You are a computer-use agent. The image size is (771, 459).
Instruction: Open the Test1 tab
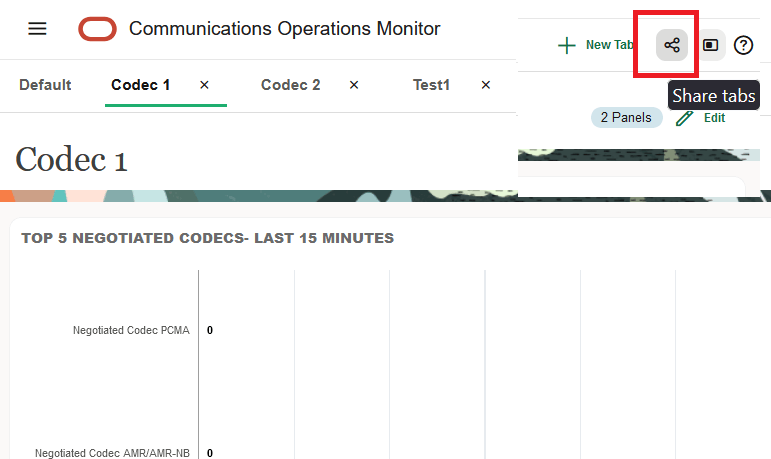point(431,85)
